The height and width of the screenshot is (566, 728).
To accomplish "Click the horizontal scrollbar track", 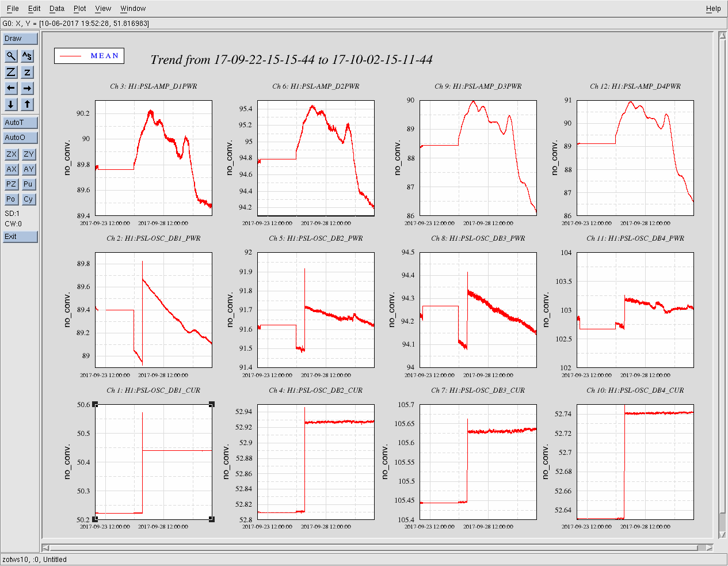I will point(374,548).
